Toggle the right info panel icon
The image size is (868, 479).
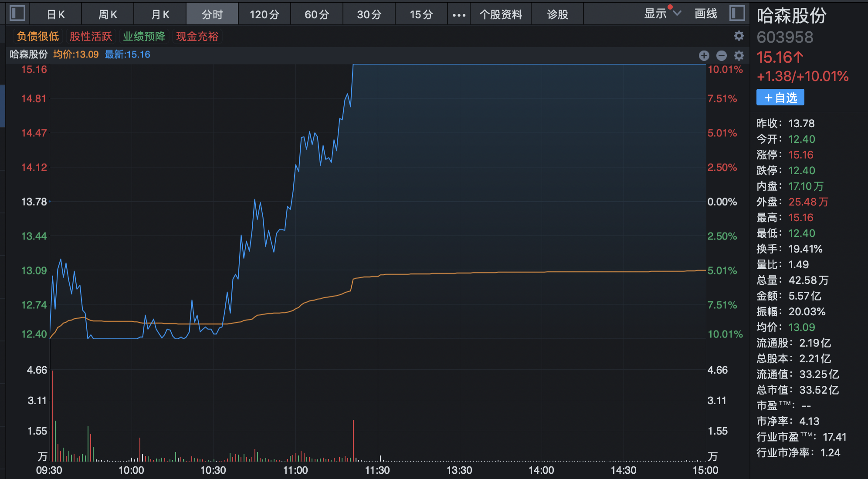click(737, 13)
